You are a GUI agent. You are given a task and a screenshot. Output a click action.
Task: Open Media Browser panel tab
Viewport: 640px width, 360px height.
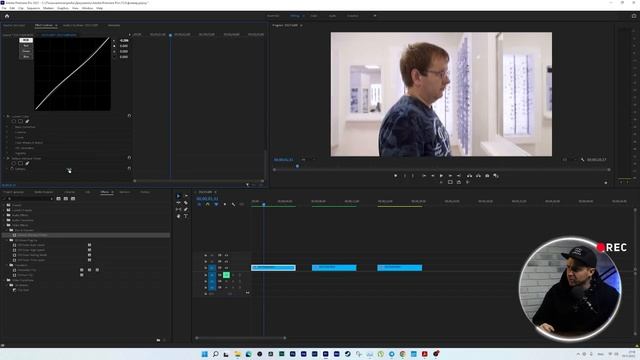coord(44,192)
